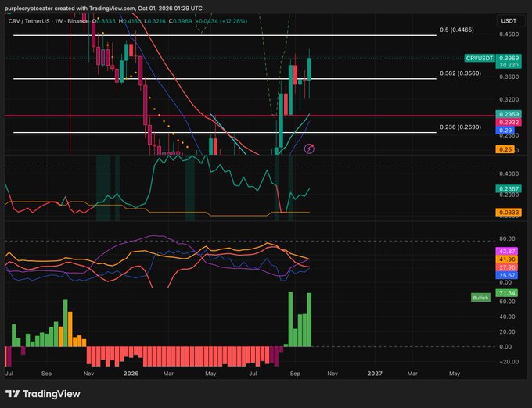The image size is (532, 408).
Task: Click the red 27.96 indicator value tag
Action: pos(507,267)
